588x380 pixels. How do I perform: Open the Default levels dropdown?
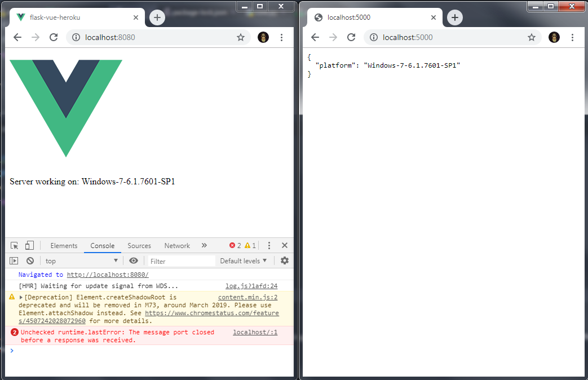pyautogui.click(x=244, y=260)
